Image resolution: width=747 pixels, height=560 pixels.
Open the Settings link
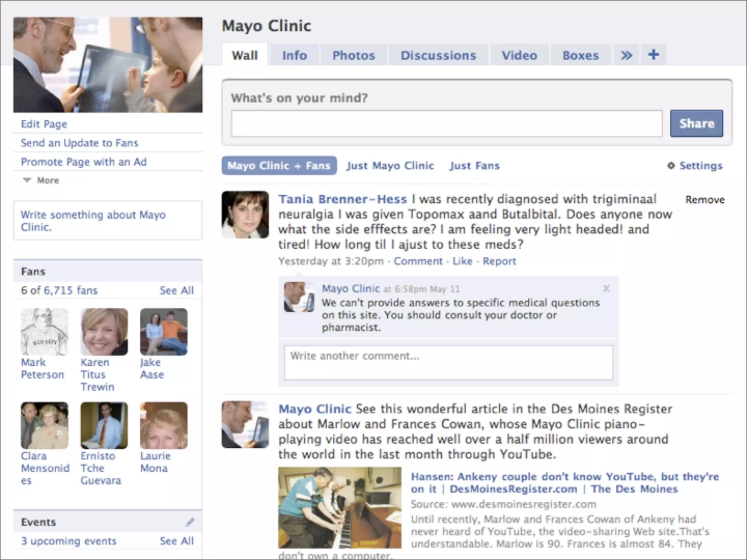(701, 166)
